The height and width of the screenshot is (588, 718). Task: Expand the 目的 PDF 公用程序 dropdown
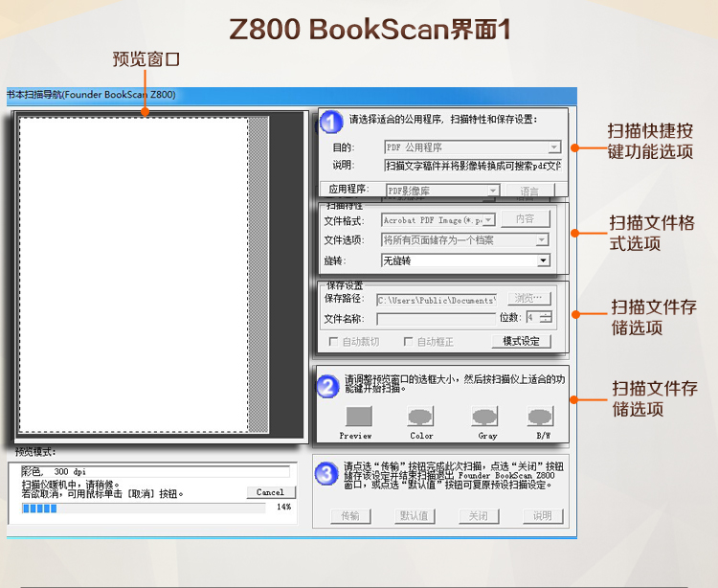coord(553,147)
